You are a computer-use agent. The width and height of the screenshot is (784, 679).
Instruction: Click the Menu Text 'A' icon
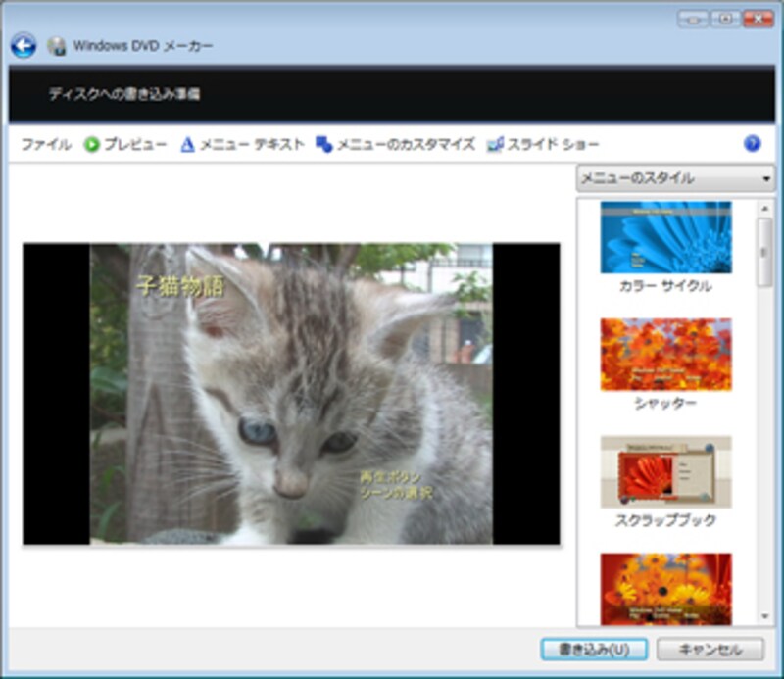pos(187,144)
